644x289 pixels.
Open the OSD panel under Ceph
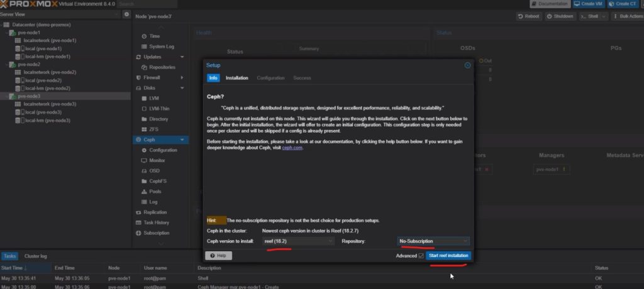click(x=154, y=171)
